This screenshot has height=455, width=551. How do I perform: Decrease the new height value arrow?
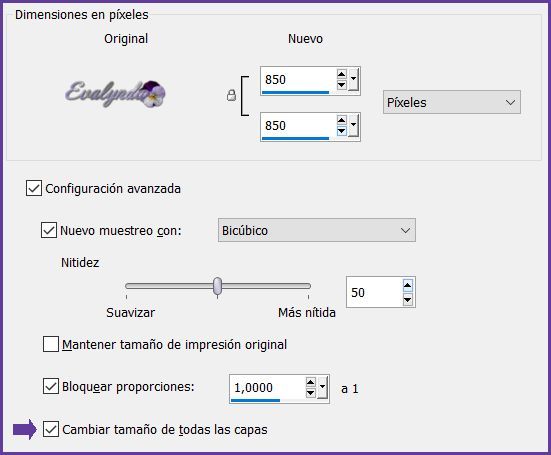click(x=342, y=131)
